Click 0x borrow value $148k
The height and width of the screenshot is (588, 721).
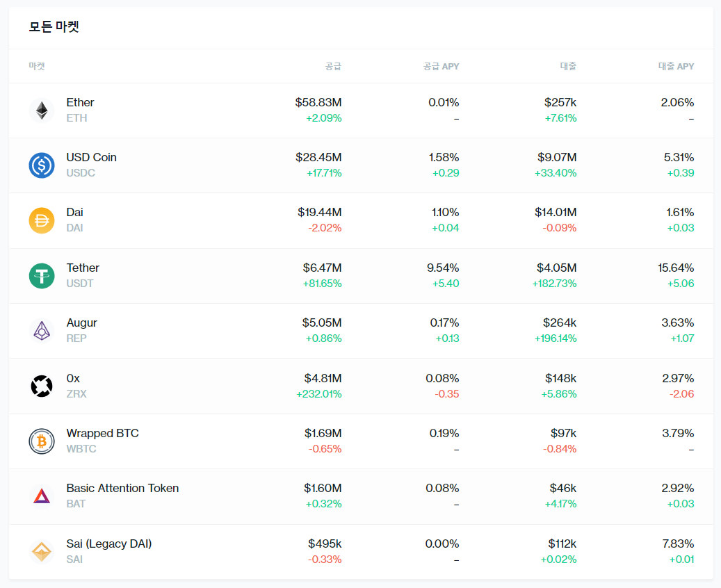[560, 378]
